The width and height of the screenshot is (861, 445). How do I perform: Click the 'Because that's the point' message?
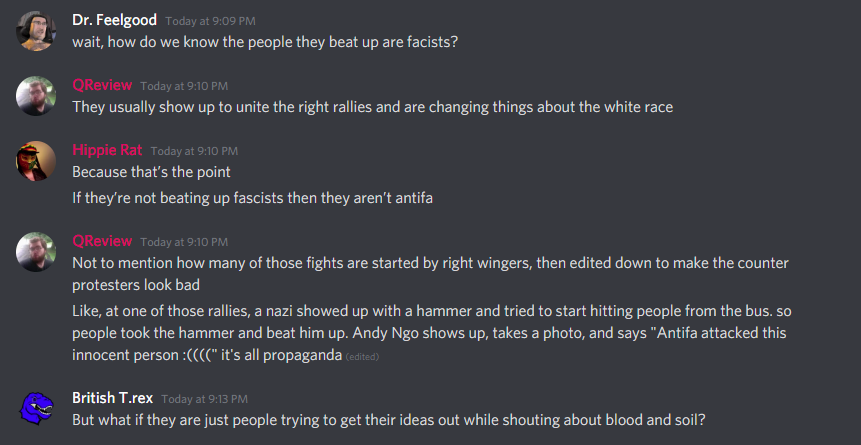(152, 172)
